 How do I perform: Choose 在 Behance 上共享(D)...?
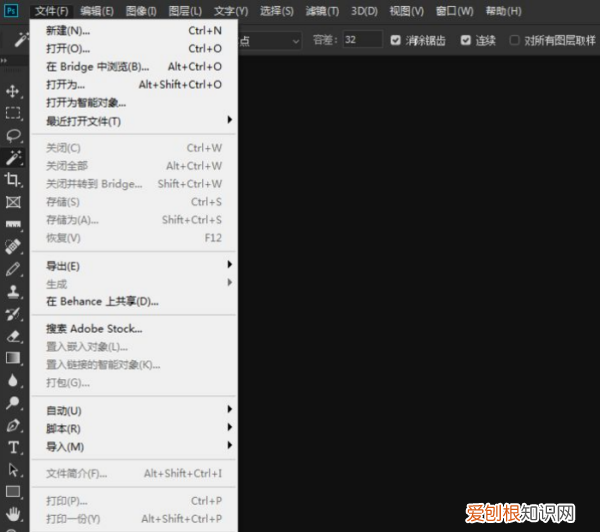(134, 302)
